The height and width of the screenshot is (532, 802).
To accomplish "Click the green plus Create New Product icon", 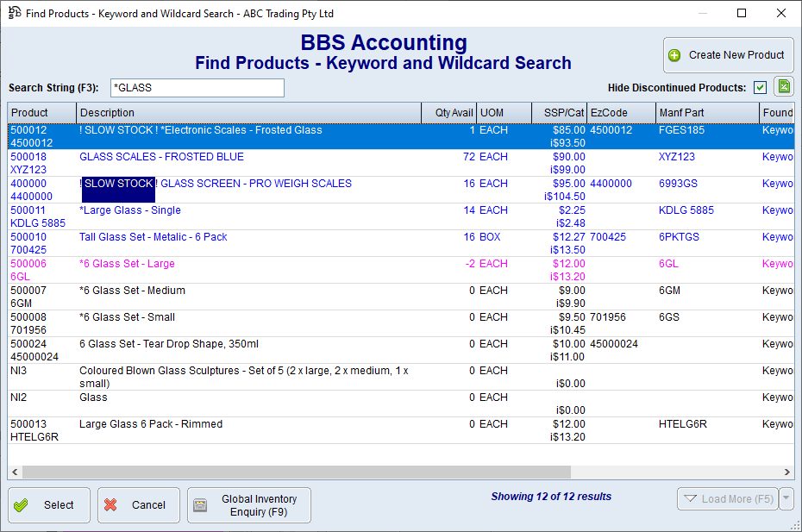I will click(674, 55).
